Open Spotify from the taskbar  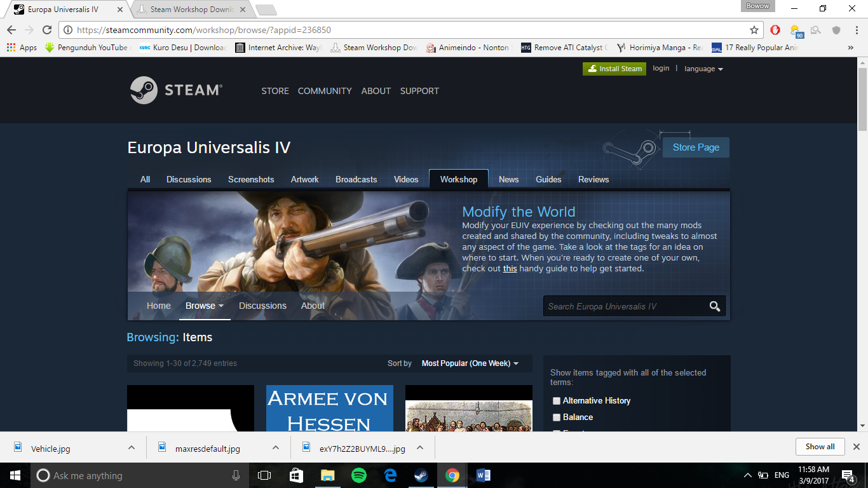tap(358, 475)
